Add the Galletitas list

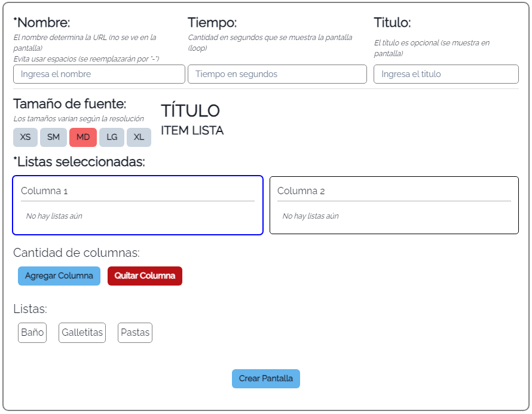point(82,333)
